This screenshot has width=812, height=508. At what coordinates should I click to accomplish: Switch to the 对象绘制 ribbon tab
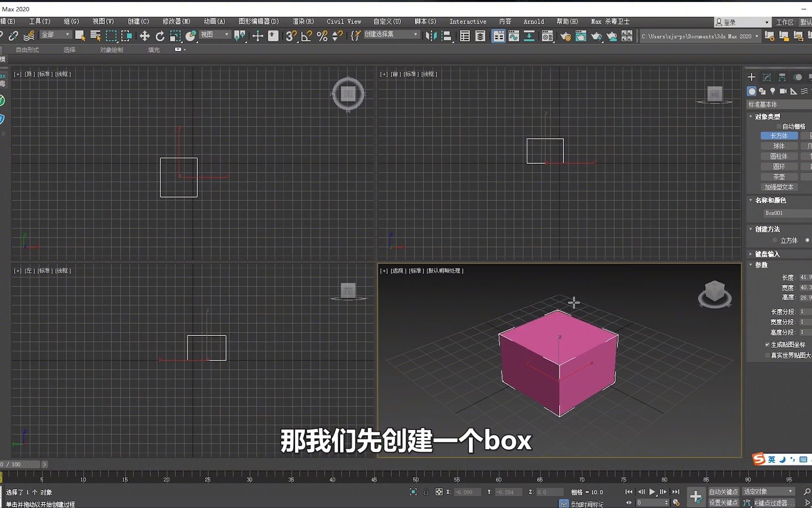tap(111, 49)
